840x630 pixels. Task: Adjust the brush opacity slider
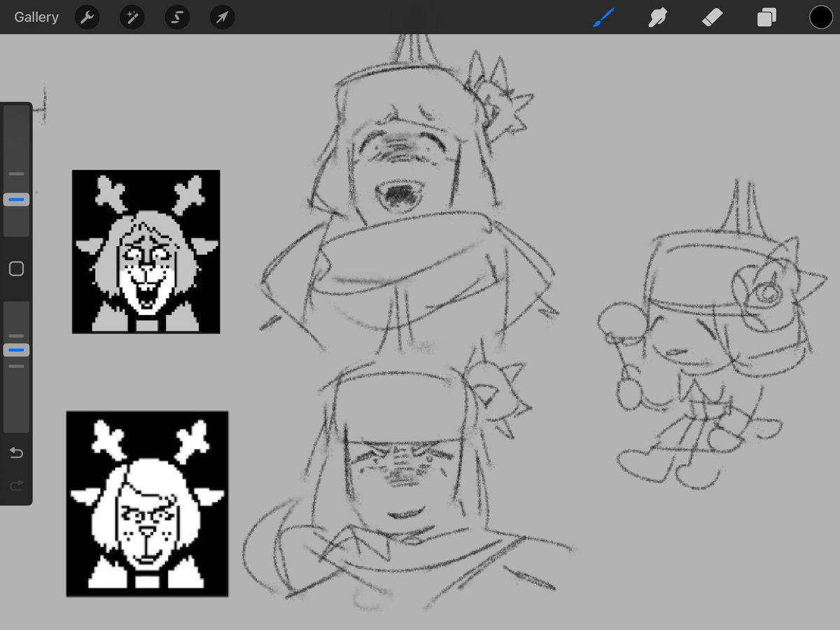pyautogui.click(x=16, y=350)
